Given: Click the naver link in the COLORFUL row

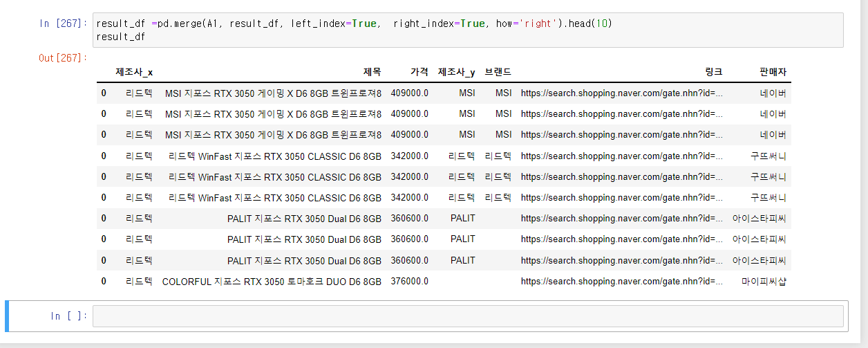Looking at the screenshot, I should [x=622, y=282].
